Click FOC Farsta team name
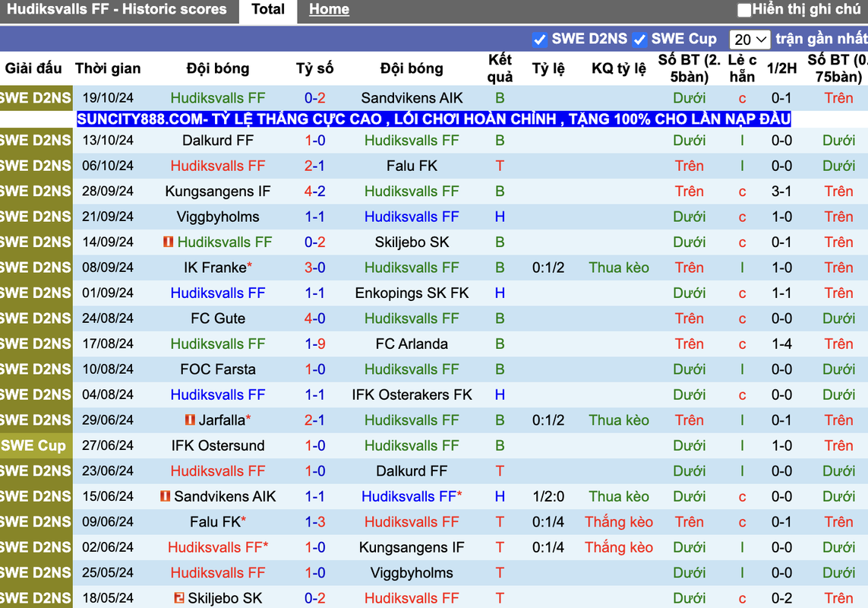 pyautogui.click(x=218, y=369)
